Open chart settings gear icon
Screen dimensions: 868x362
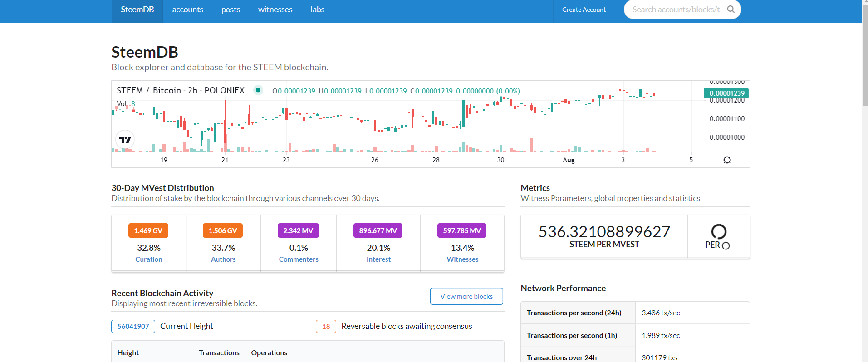[x=727, y=160]
